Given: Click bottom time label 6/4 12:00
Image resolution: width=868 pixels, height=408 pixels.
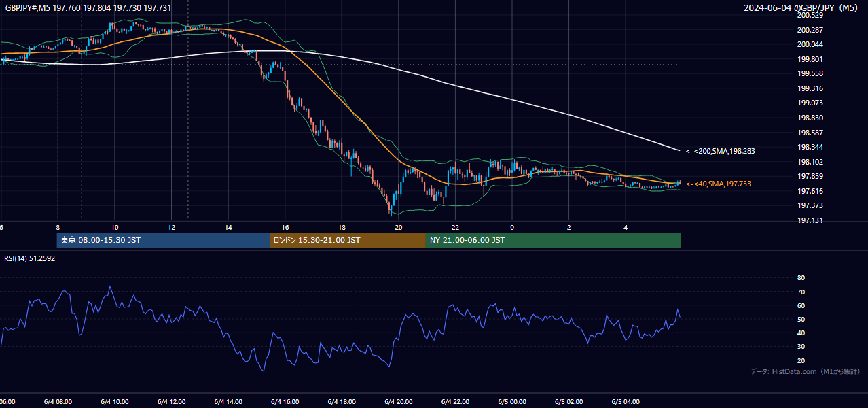Looking at the screenshot, I should 171,401.
